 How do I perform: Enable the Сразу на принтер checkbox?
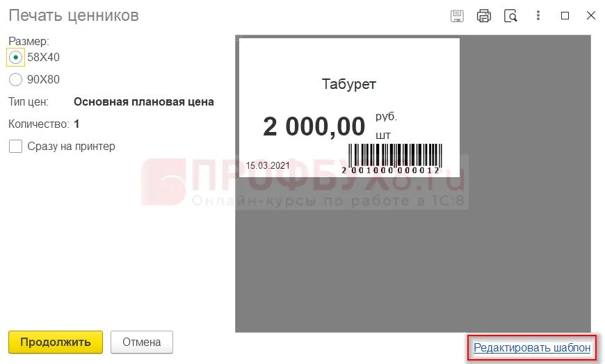pos(15,146)
